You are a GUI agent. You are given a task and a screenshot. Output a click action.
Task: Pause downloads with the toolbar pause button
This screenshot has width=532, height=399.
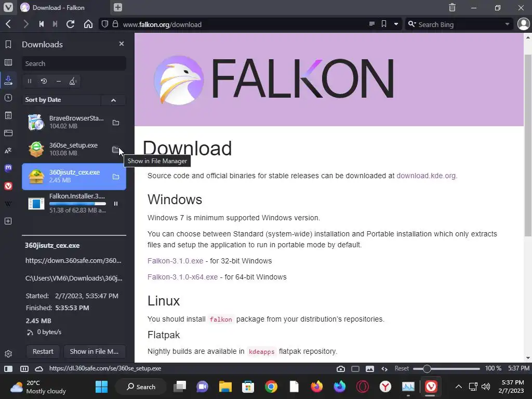pyautogui.click(x=30, y=81)
